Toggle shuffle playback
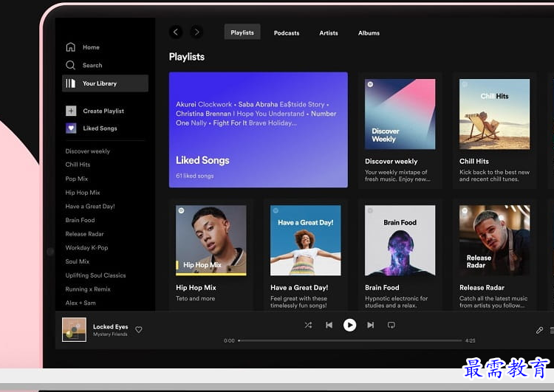This screenshot has width=554, height=392. [x=308, y=325]
